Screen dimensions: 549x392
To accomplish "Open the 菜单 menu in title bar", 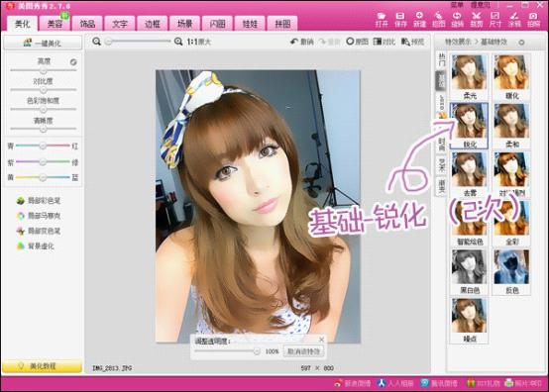I will click(x=456, y=5).
